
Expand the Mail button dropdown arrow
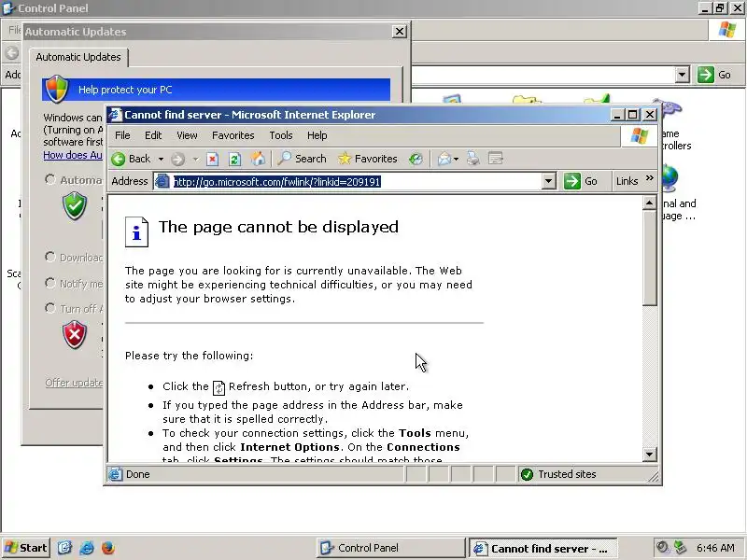pyautogui.click(x=456, y=159)
